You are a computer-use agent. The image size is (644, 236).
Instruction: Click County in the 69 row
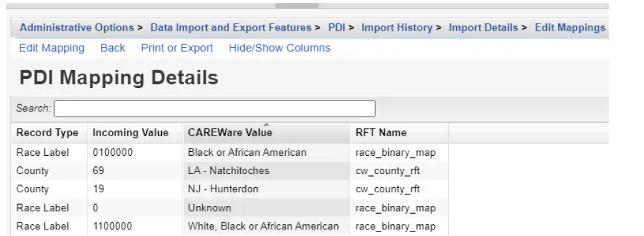click(33, 171)
